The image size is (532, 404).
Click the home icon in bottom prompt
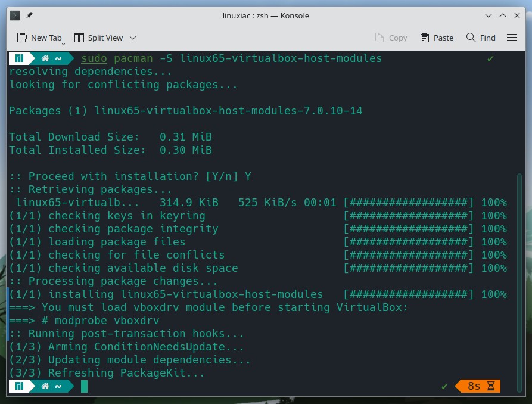45,386
